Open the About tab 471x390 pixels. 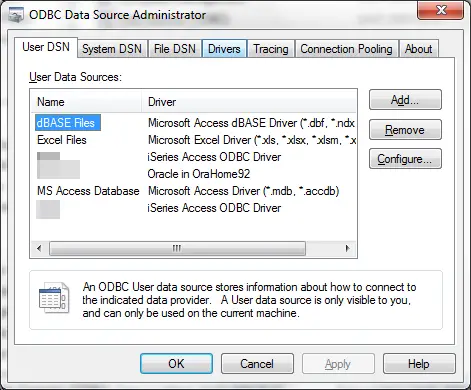tap(418, 49)
